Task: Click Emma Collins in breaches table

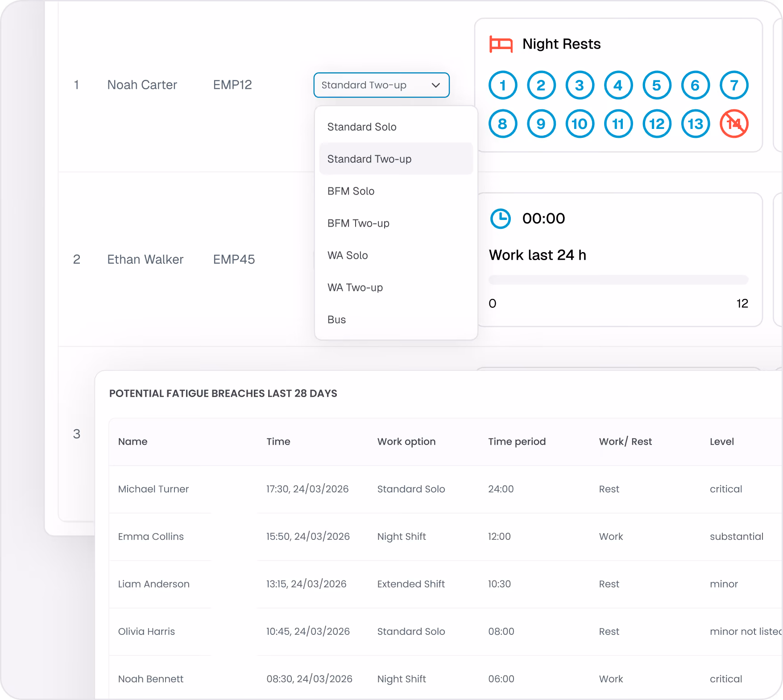Action: 151,537
